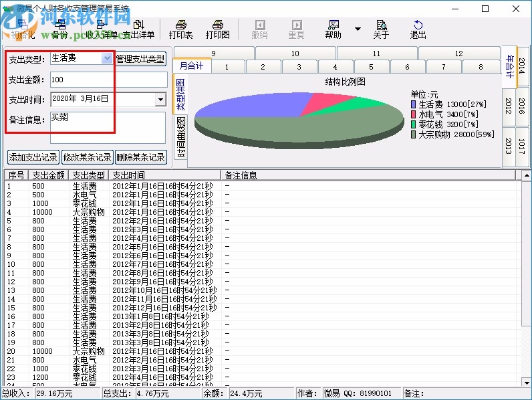Click the 支出类型 column header
532x400 pixels.
88,175
